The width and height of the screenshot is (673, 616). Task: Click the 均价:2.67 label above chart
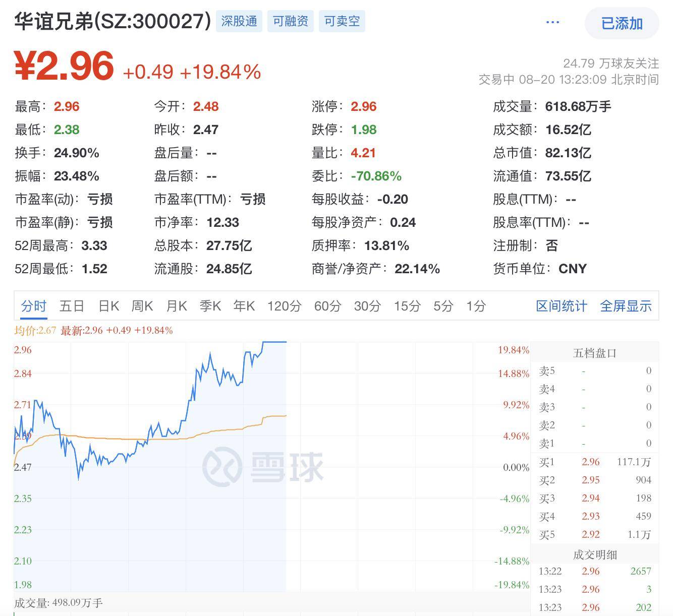pyautogui.click(x=35, y=331)
